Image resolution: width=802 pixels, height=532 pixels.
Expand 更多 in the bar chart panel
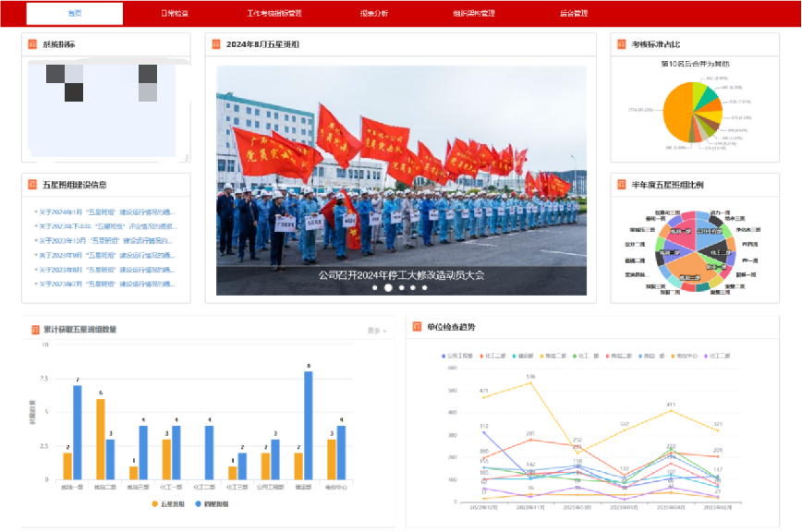(375, 330)
